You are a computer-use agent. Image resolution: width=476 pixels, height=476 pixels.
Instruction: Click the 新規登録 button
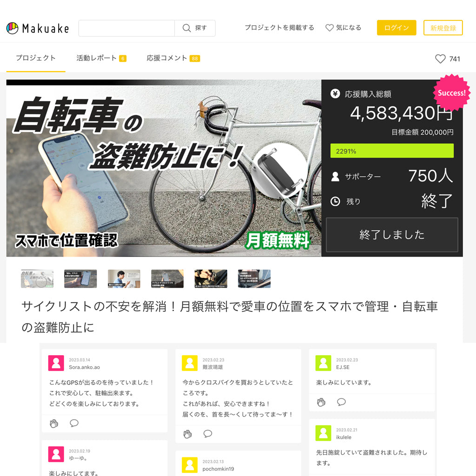[443, 28]
